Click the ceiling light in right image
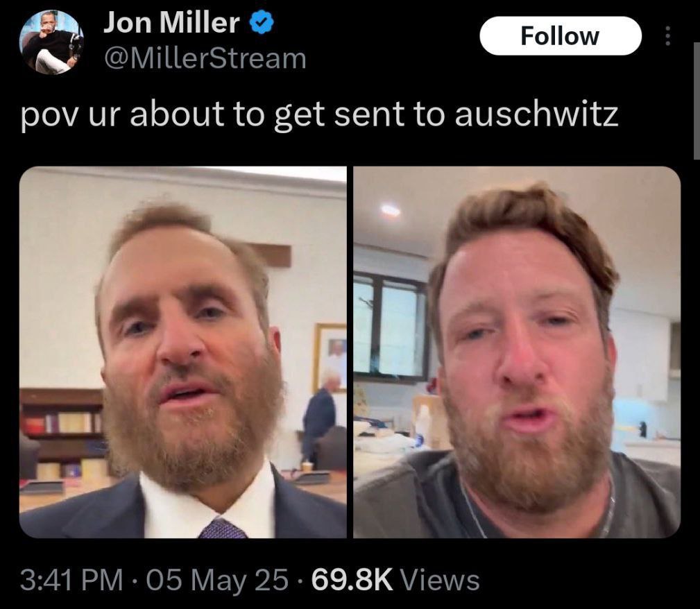The width and height of the screenshot is (700, 609). click(x=391, y=210)
